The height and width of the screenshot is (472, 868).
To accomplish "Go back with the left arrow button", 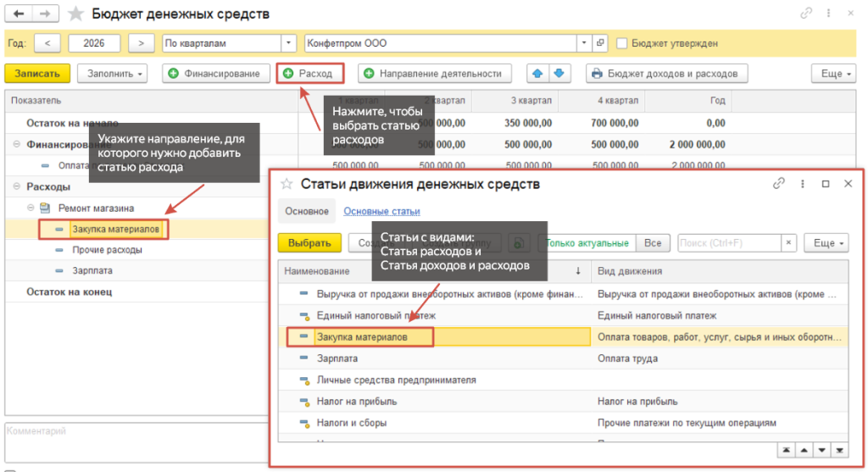I will click(x=19, y=14).
